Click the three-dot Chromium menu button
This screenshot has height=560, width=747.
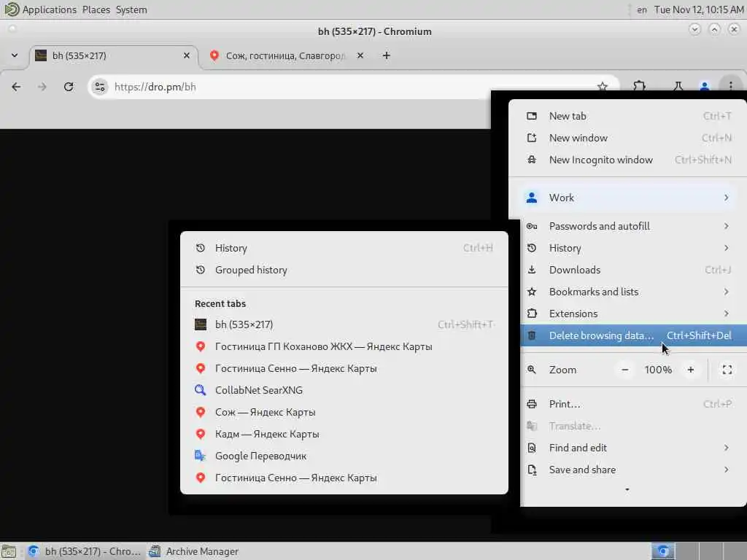pos(730,86)
